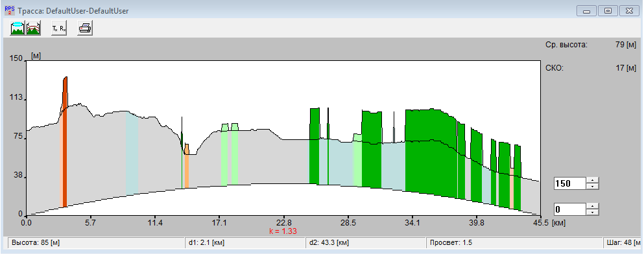Click the RPS app icon in title bar

click(x=10, y=10)
